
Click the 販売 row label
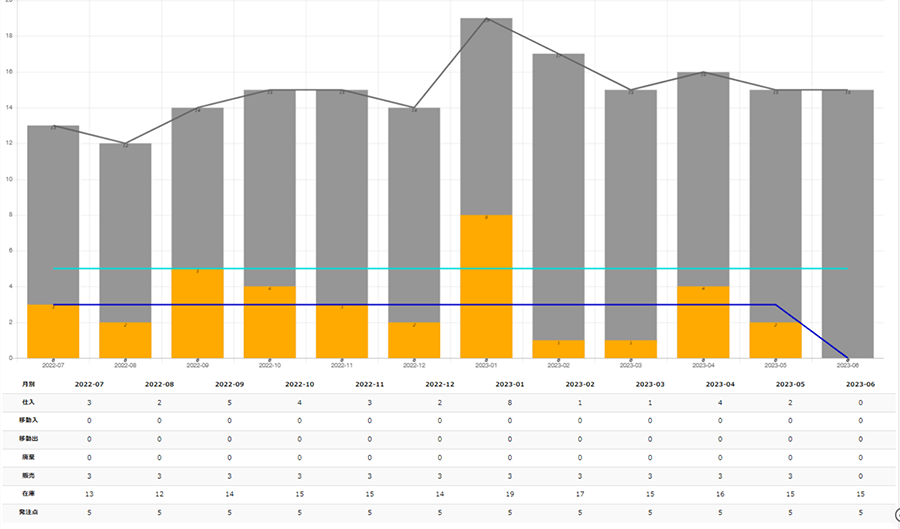click(27, 475)
